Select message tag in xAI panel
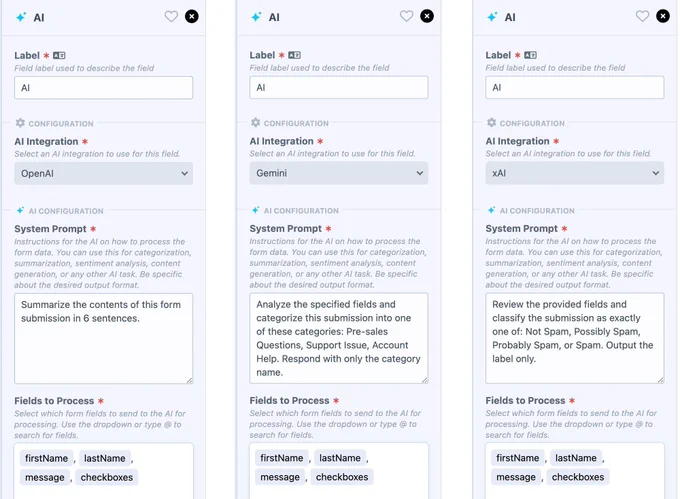The image size is (680, 499). point(516,477)
